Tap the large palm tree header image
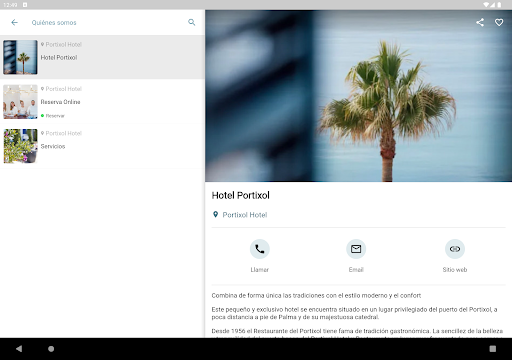The height and width of the screenshot is (360, 512). tap(358, 96)
